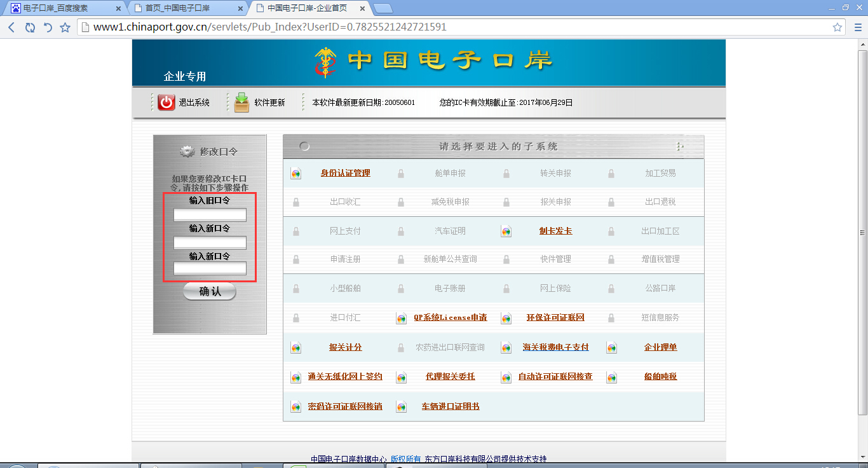
Task: Bookmark page with left star icon
Action: coord(65,27)
